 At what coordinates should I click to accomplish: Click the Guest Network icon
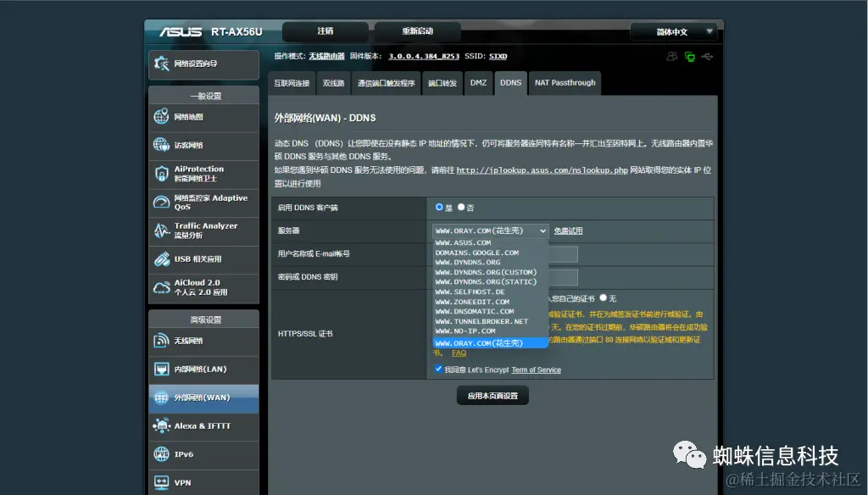coord(161,145)
